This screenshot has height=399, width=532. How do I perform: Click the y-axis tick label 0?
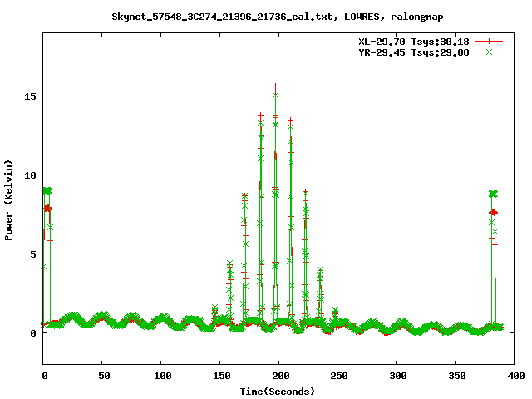pos(33,333)
